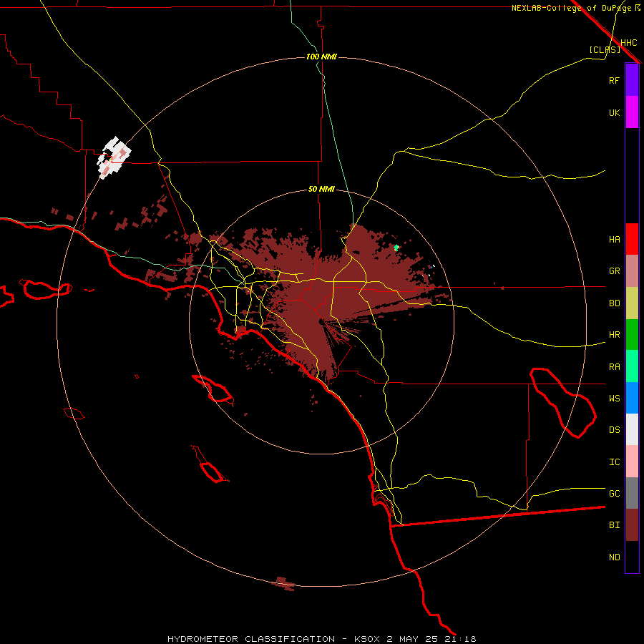Screen dimensions: 644x644
Task: Click the HR green legend swatch
Action: pos(632,335)
